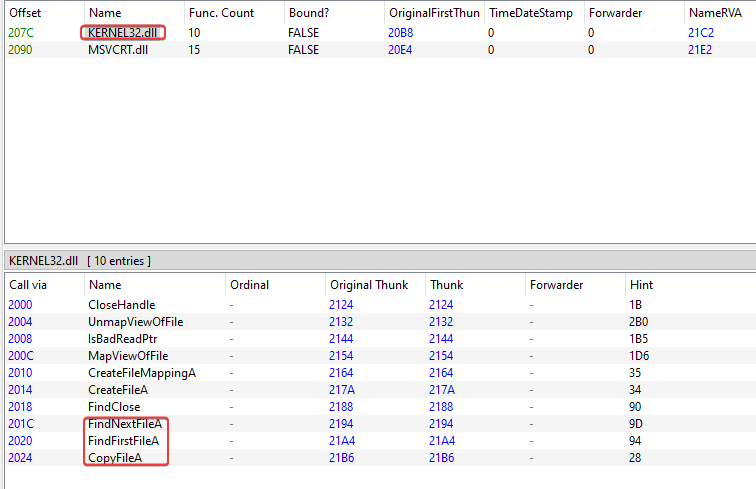Click Hint value 1B5
756x489 pixels.
[638, 339]
